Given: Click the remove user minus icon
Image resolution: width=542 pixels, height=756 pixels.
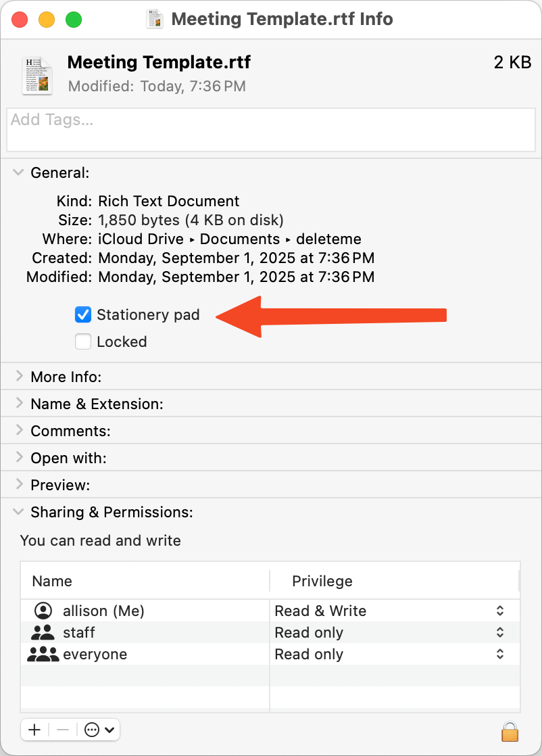Looking at the screenshot, I should pyautogui.click(x=62, y=730).
